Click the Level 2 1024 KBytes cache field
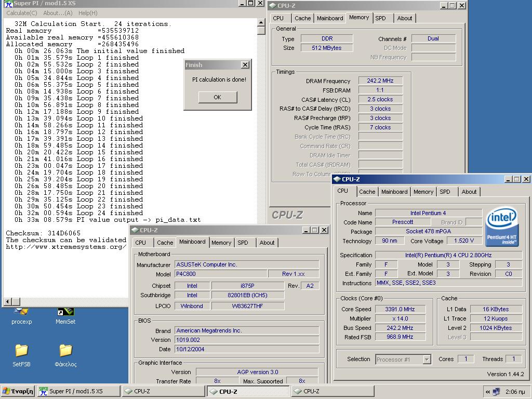 point(496,328)
